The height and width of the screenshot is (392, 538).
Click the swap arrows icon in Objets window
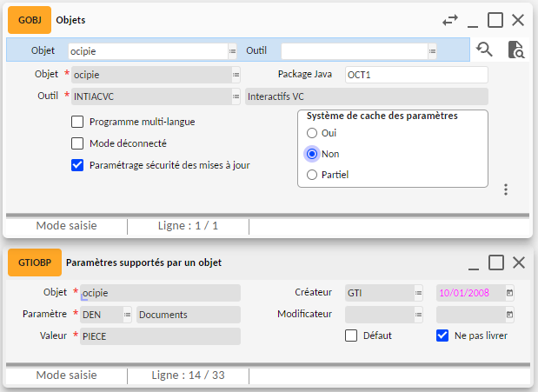(x=450, y=19)
